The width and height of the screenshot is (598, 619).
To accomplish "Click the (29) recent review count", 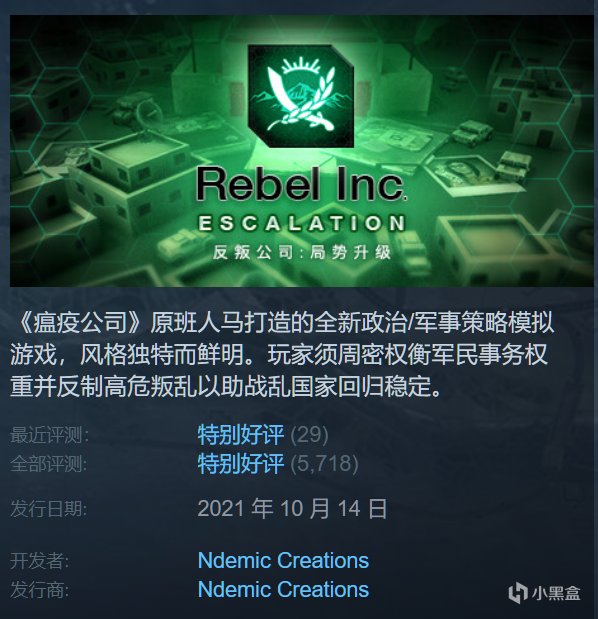I will tap(309, 435).
